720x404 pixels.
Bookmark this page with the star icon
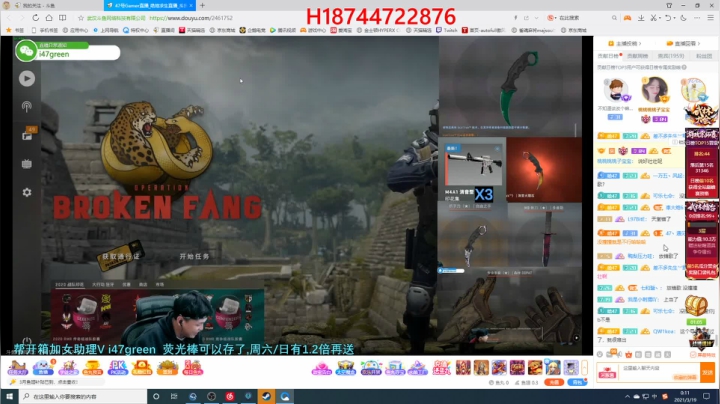81,18
